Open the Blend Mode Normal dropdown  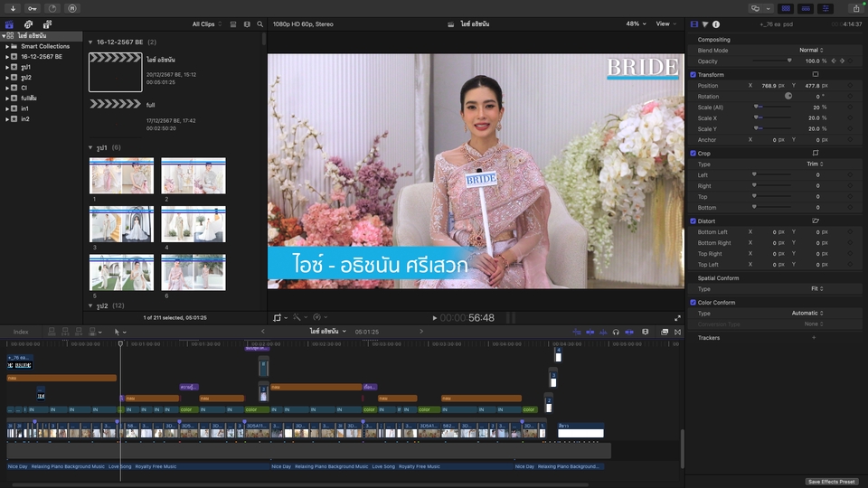(x=811, y=50)
